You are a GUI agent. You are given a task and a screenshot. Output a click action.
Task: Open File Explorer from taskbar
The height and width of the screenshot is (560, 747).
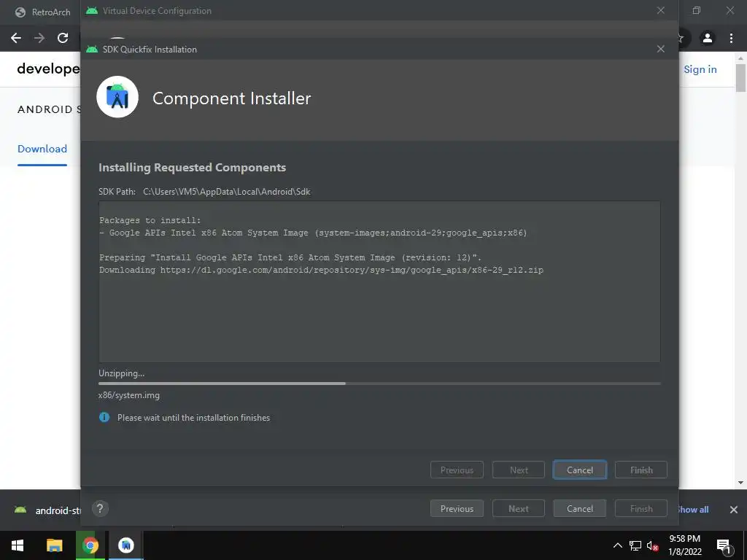[54, 545]
